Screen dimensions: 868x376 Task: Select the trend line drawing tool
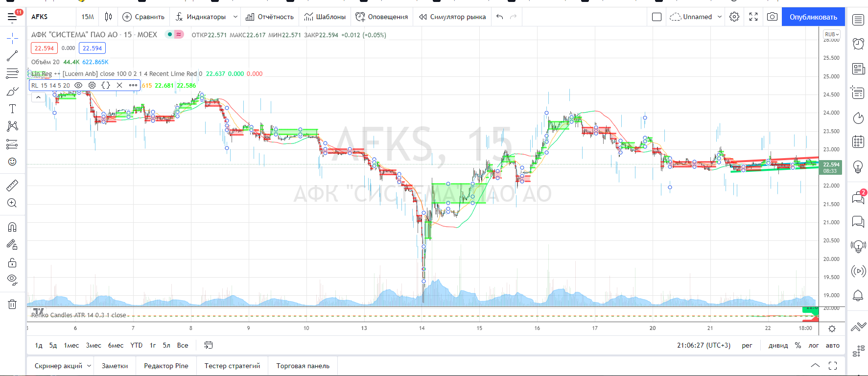(12, 56)
